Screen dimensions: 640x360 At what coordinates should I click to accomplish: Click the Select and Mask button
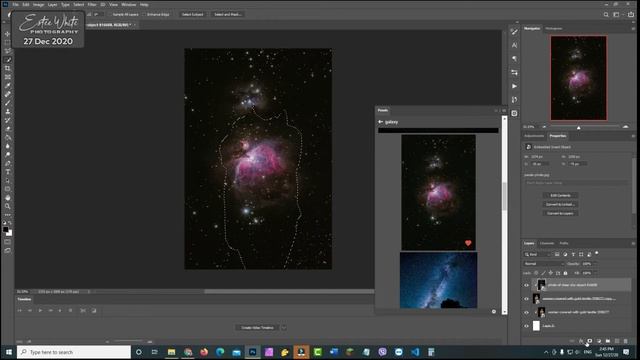pos(228,14)
